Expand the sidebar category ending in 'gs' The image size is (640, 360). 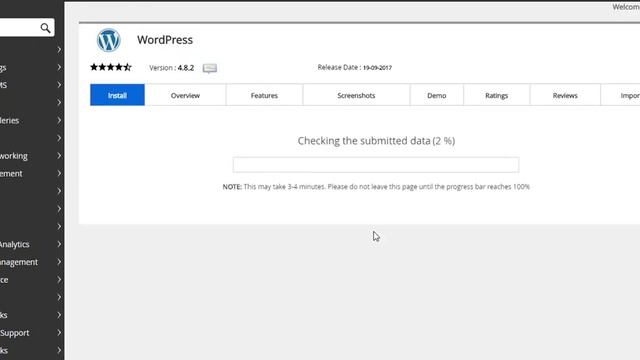[x=32, y=67]
